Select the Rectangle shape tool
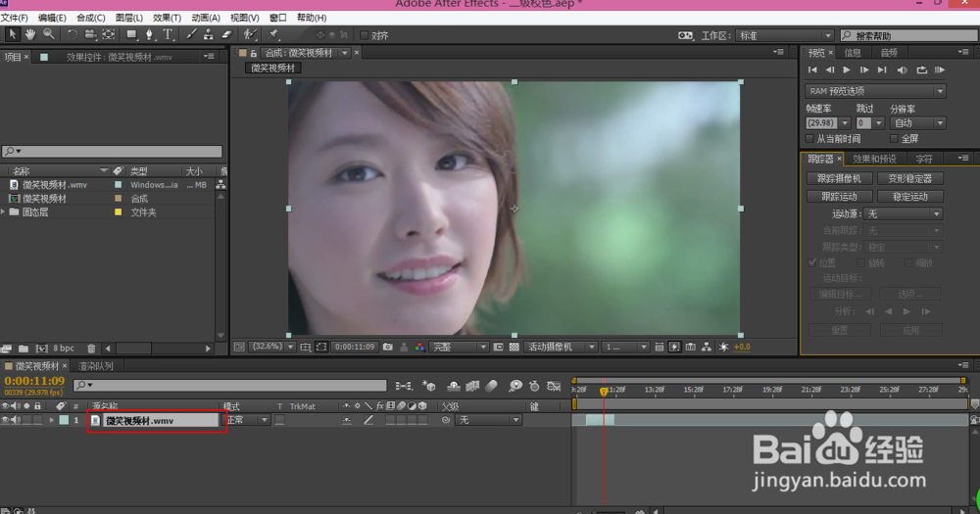Viewport: 980px width, 514px height. tap(131, 34)
